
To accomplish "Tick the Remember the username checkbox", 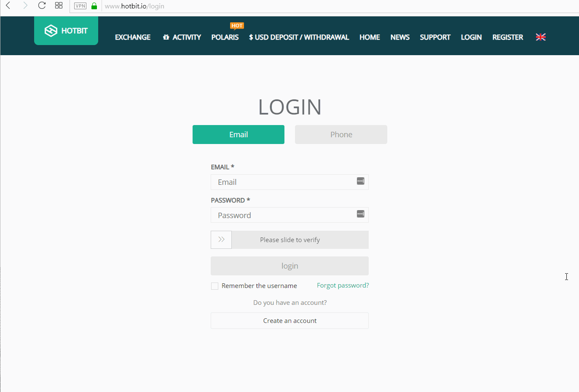I will (x=215, y=286).
